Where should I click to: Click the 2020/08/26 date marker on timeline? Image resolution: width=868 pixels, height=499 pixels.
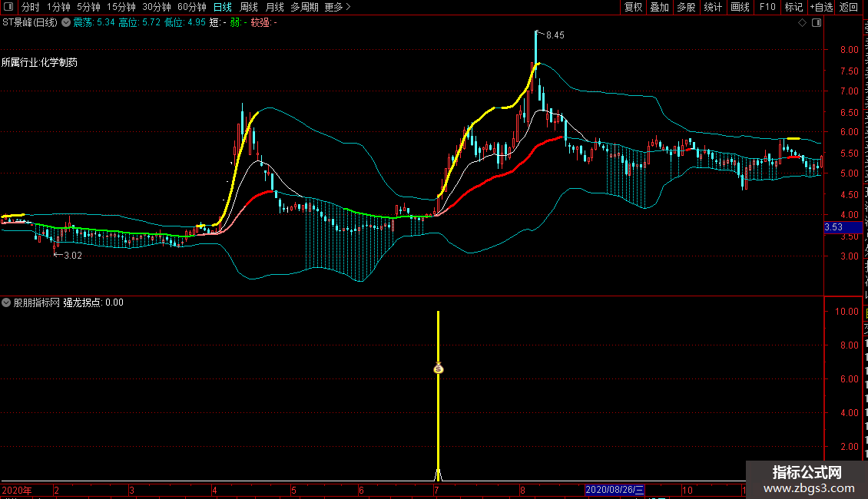point(615,490)
